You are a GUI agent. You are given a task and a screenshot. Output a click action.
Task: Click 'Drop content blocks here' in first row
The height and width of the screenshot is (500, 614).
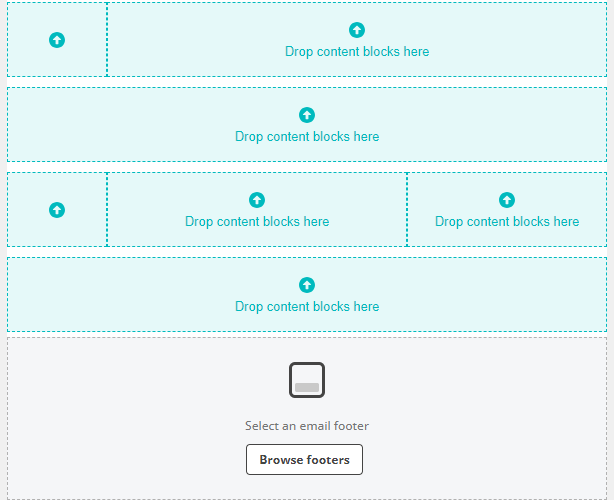tap(357, 52)
